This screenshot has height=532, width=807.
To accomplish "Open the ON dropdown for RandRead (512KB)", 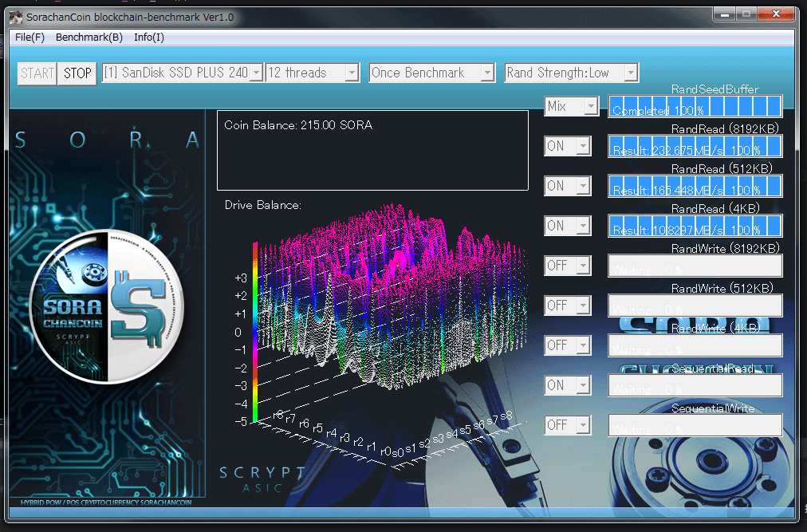I will 567,186.
